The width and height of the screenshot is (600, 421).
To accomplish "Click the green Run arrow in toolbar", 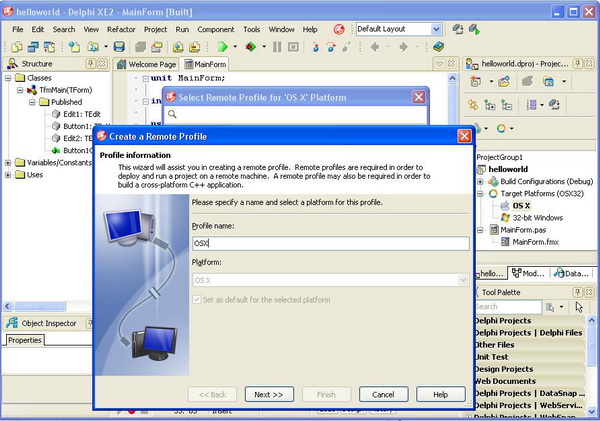I will point(222,47).
